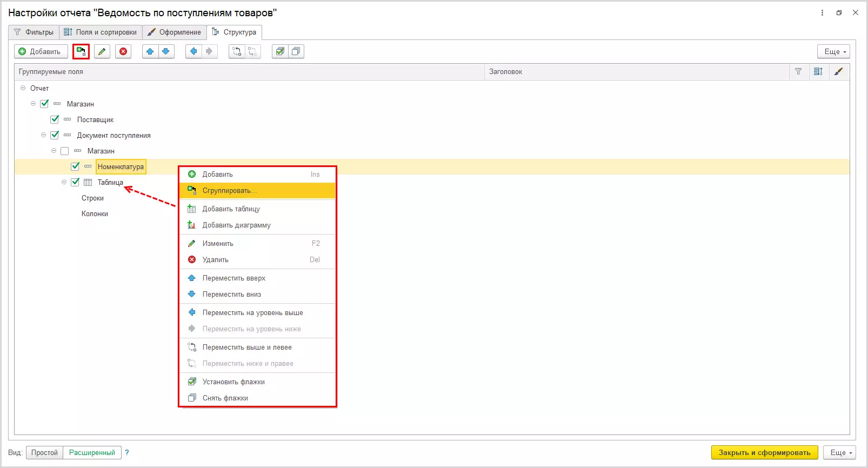Click the Заголовок column header

click(x=637, y=71)
